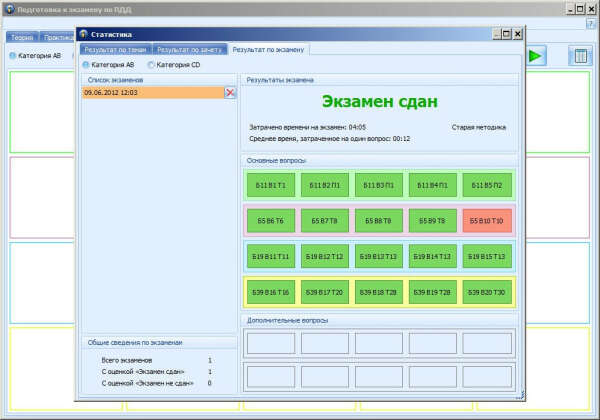The height and width of the screenshot is (420, 600).
Task: Open question tile Б11 В2 П1
Action: tap(325, 185)
